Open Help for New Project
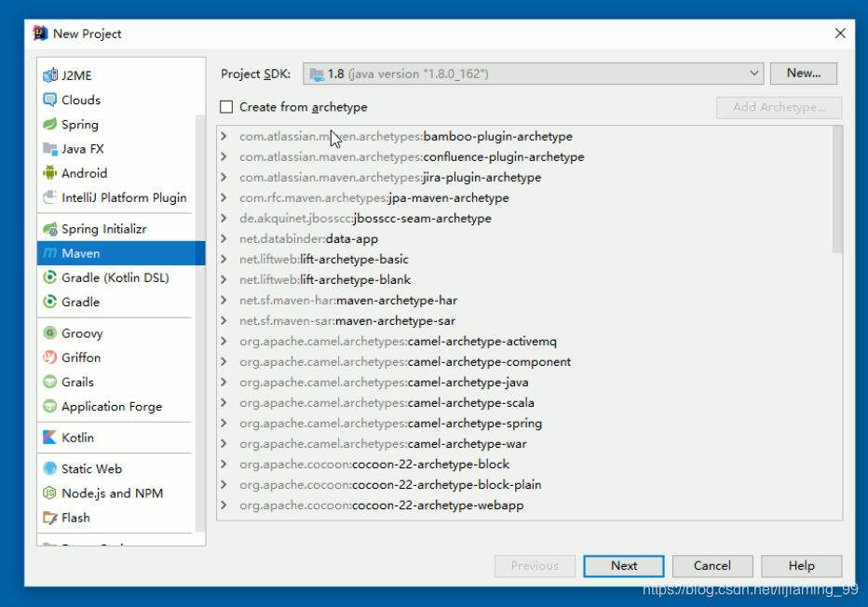This screenshot has height=607, width=868. pos(802,565)
